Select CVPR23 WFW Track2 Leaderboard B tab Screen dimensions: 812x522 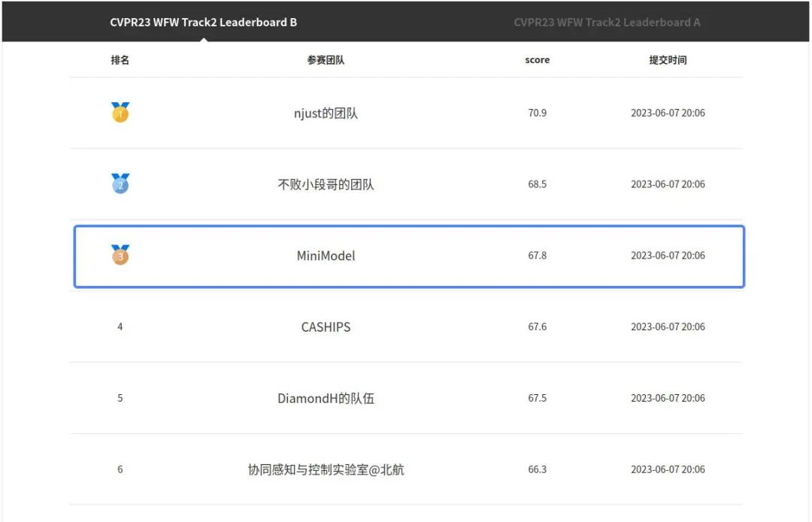(x=203, y=22)
